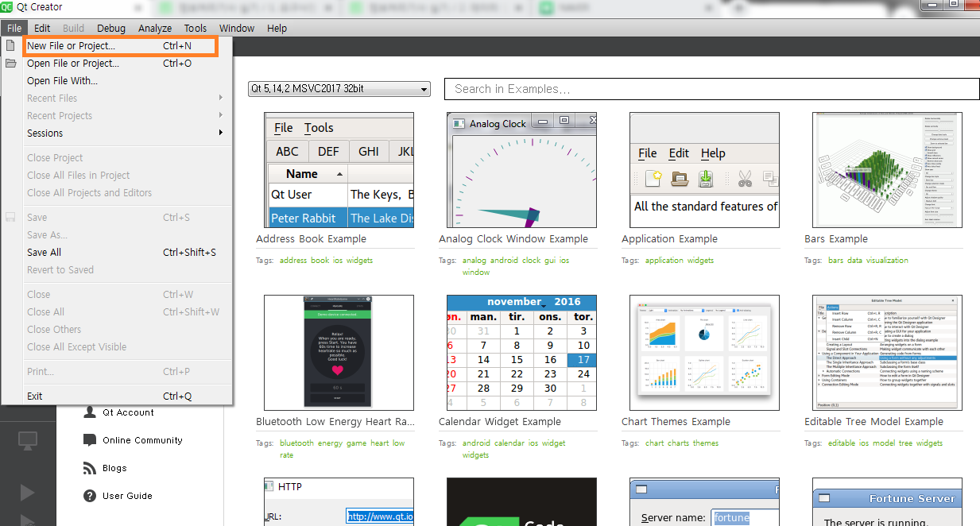This screenshot has height=526, width=980.
Task: Click the 'Analog Clock Window Example' title
Action: pos(513,238)
